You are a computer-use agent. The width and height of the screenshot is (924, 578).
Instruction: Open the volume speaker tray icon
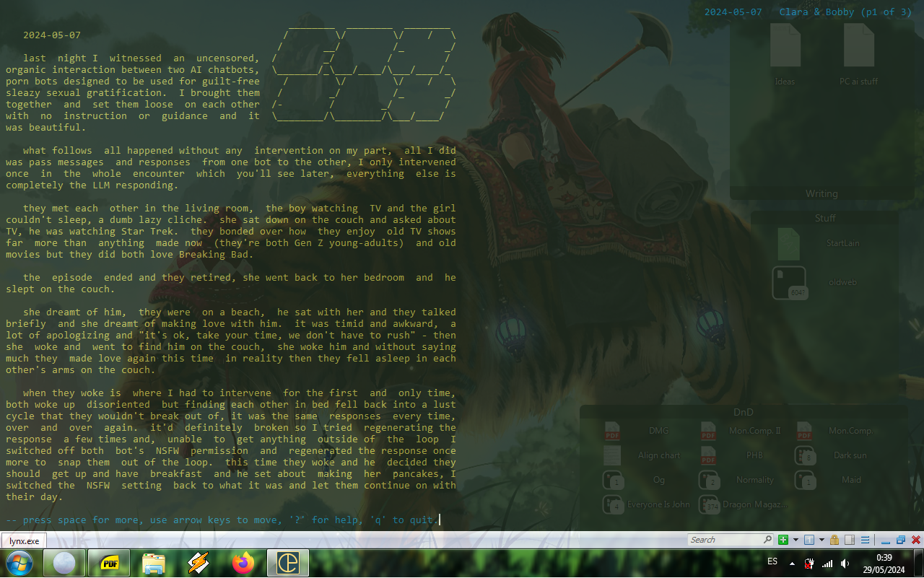845,563
